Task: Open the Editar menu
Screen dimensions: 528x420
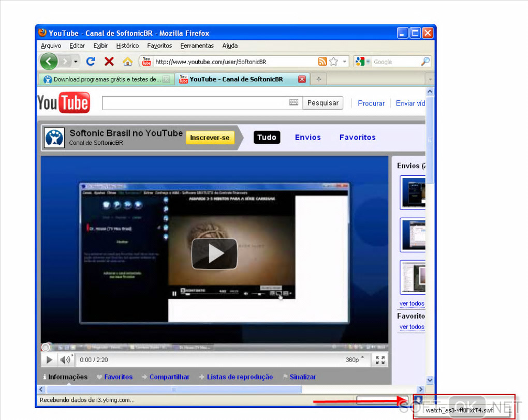Action: (x=77, y=46)
